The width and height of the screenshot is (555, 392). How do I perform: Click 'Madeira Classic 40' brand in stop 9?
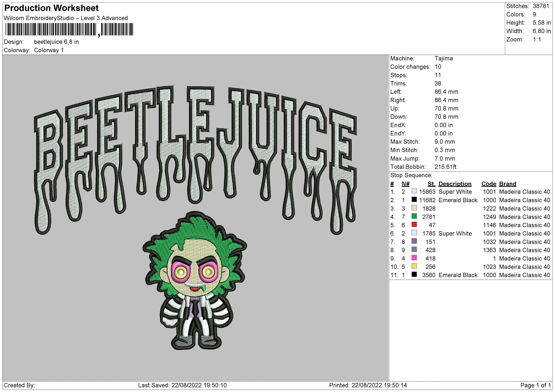[x=524, y=259]
